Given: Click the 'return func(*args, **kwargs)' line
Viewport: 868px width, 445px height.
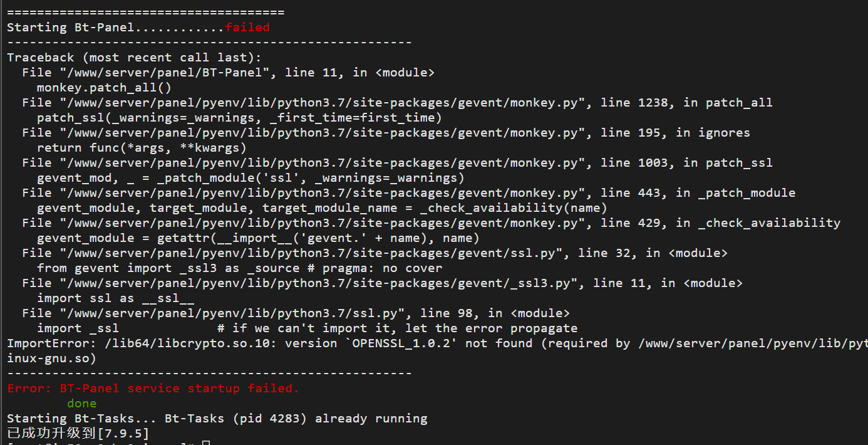Looking at the screenshot, I should [x=142, y=148].
